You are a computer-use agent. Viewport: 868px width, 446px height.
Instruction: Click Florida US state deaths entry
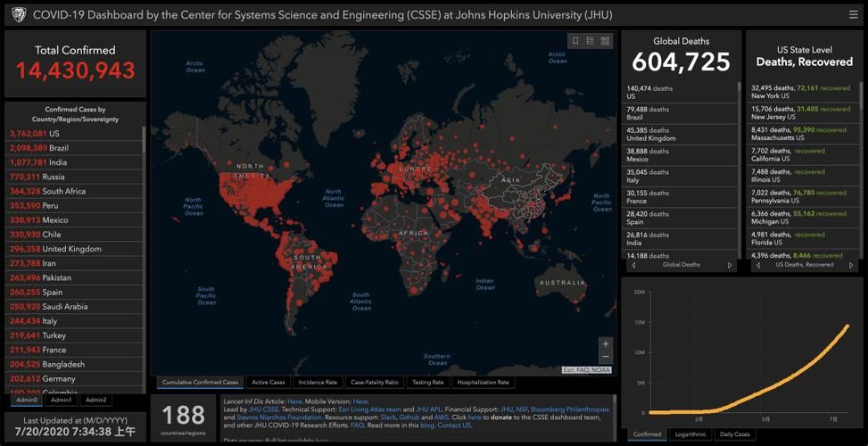tap(804, 238)
